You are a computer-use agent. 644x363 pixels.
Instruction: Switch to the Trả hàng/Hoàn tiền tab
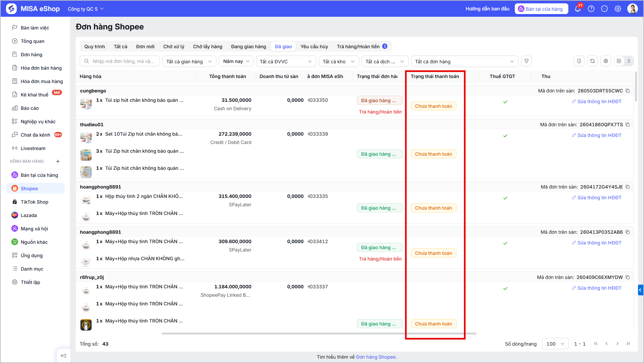pos(362,47)
